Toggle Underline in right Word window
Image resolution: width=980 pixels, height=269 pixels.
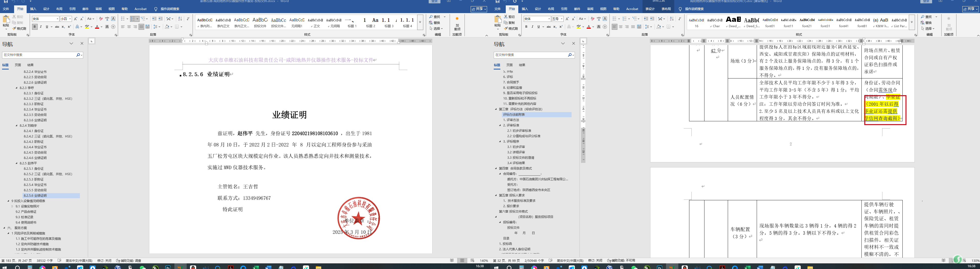(538, 27)
